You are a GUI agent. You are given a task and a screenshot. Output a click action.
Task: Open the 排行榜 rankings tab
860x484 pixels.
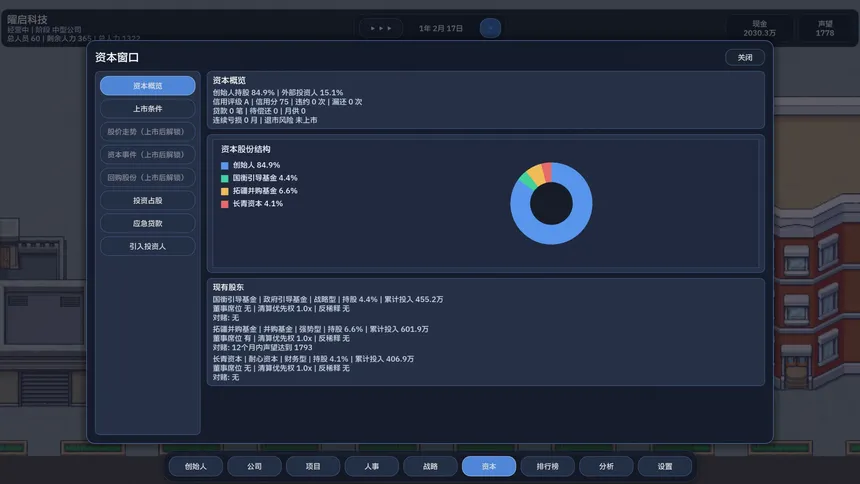(548, 466)
